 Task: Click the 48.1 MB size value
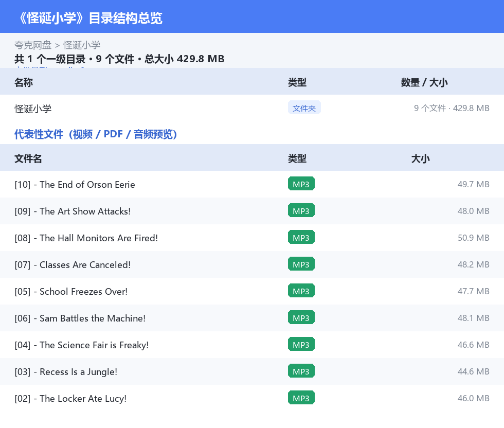[x=473, y=318]
